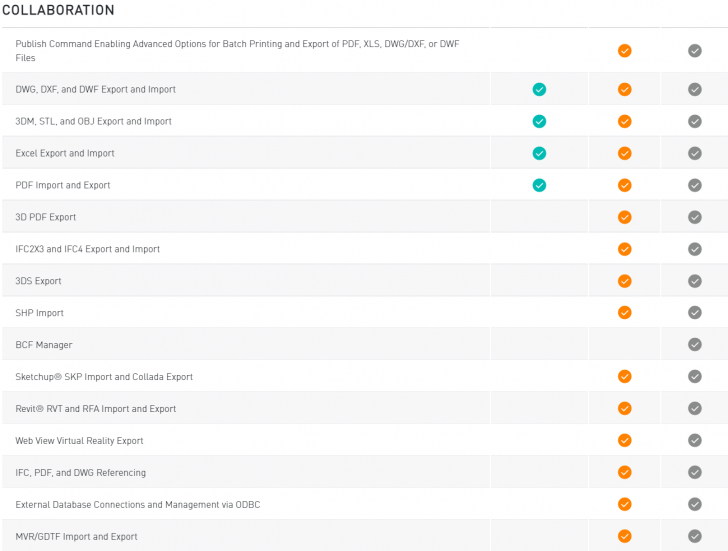Click orange checkmark for IFC2X3 and IFC4 row
Image resolution: width=728 pixels, height=551 pixels.
tap(625, 249)
